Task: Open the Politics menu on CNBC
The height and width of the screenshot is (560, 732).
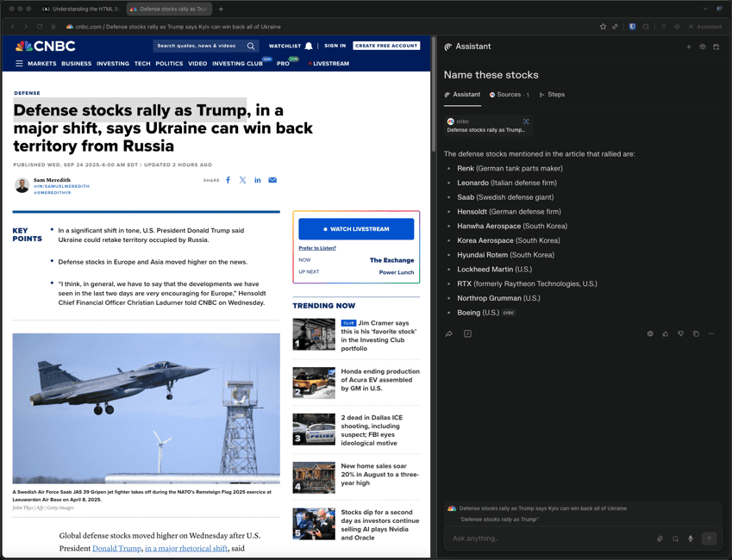Action: click(x=169, y=64)
